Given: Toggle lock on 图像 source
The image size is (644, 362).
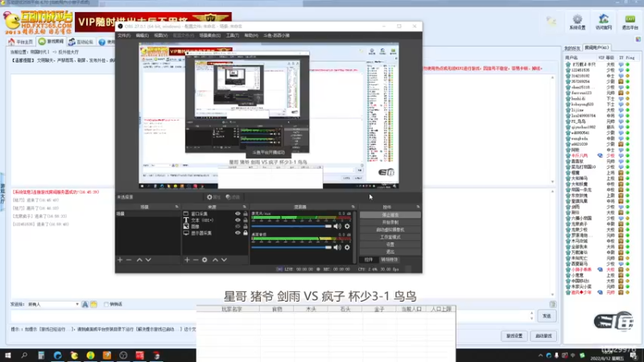Looking at the screenshot, I should click(246, 227).
